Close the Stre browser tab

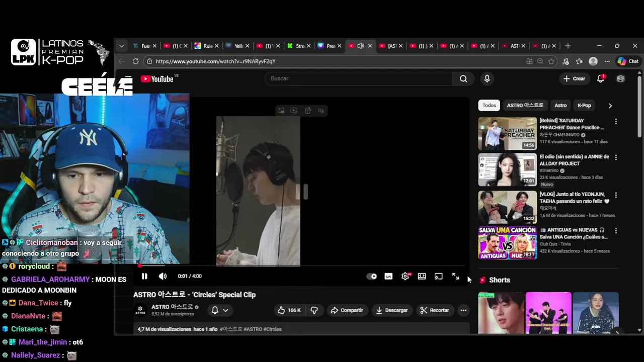(308, 46)
